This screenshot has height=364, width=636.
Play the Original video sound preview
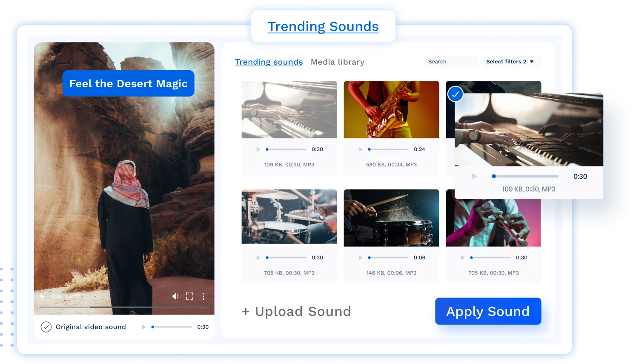144,327
